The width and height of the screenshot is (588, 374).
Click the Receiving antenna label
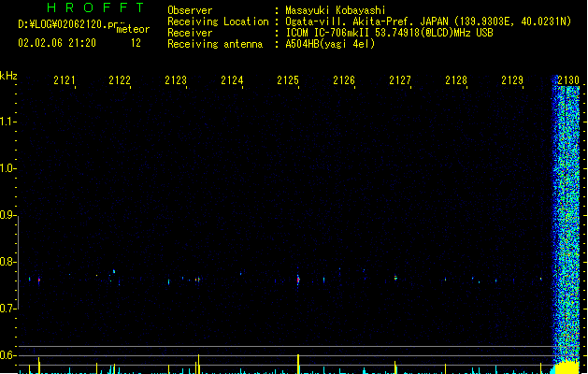[x=215, y=44]
